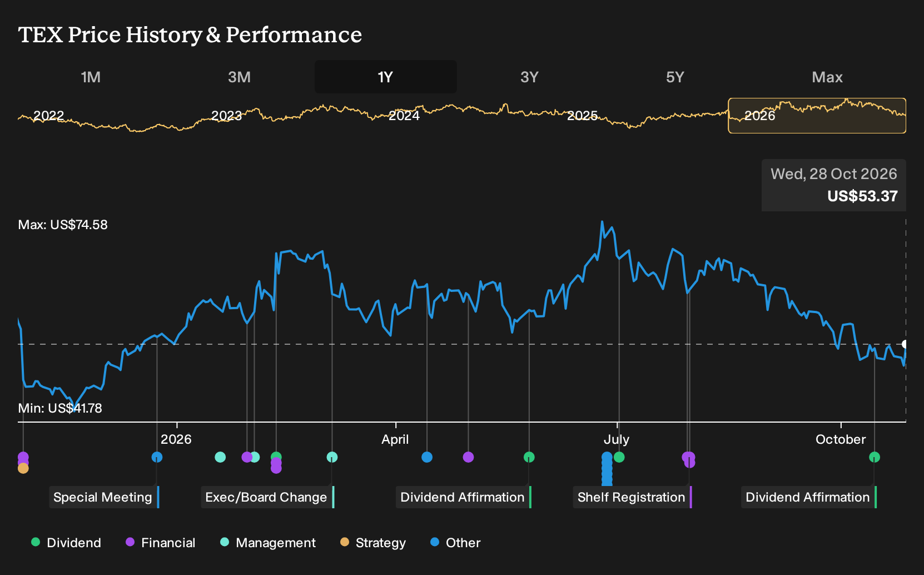The width and height of the screenshot is (924, 575).
Task: Open the blue event dot above Special Meeting
Action: [157, 457]
